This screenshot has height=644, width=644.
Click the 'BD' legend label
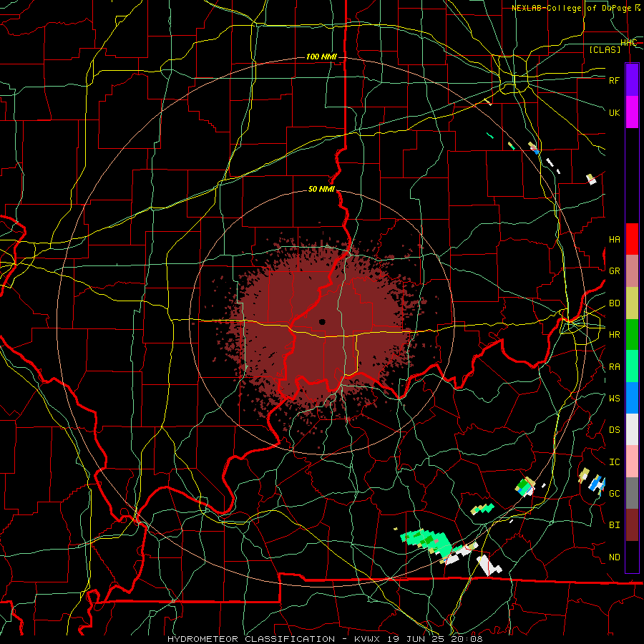[x=614, y=303]
